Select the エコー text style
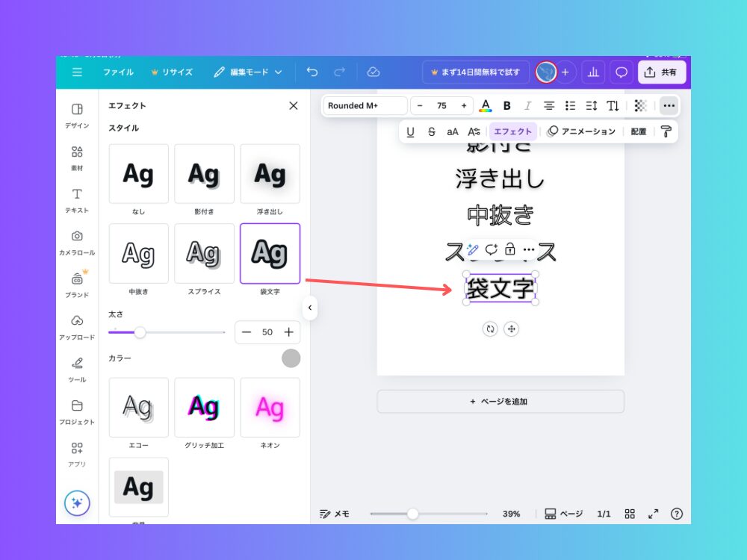 (x=139, y=408)
